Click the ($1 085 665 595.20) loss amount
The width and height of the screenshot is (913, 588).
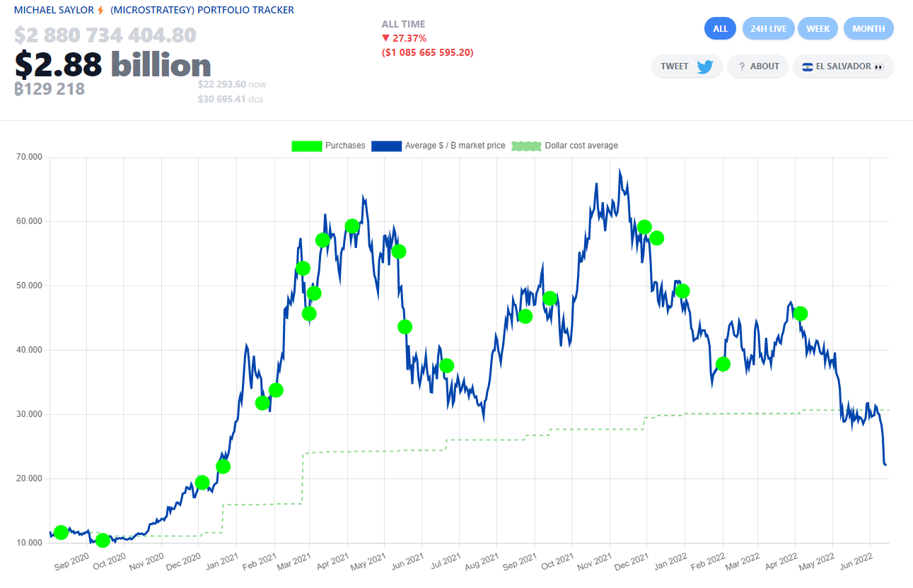coord(428,52)
